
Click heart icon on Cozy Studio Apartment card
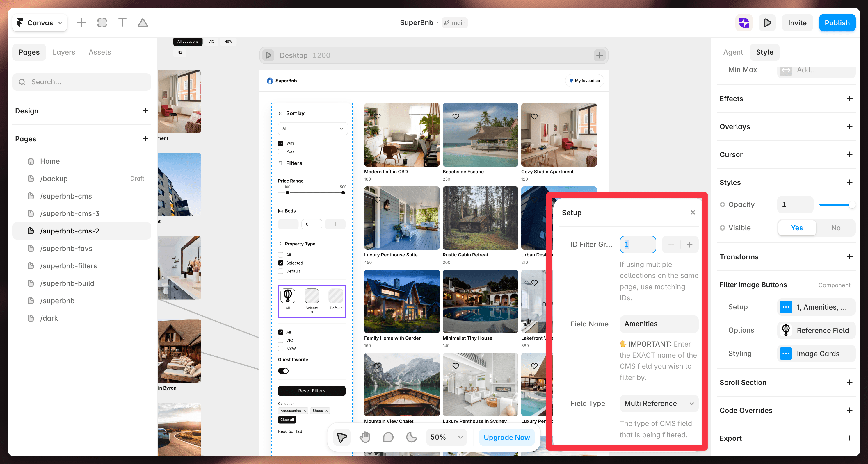click(534, 117)
